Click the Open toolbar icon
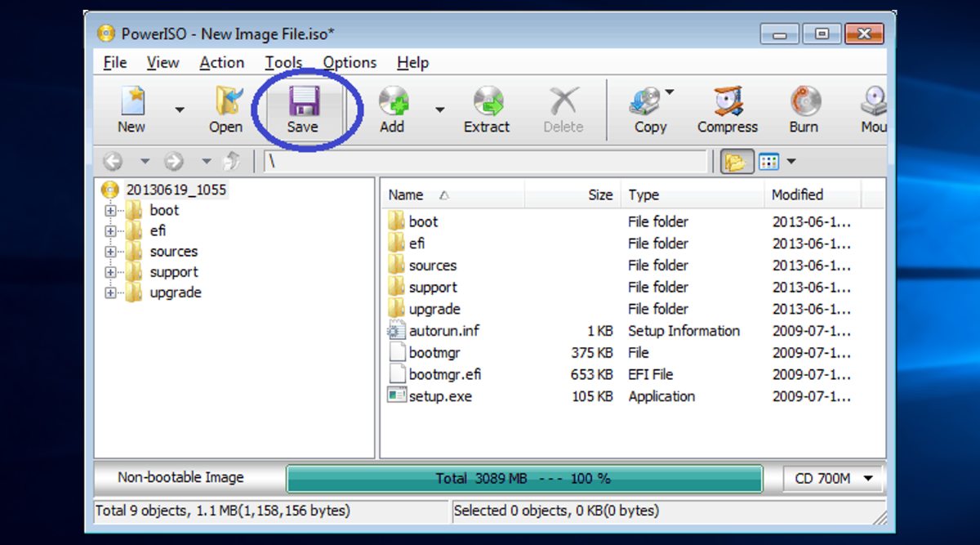 (225, 109)
